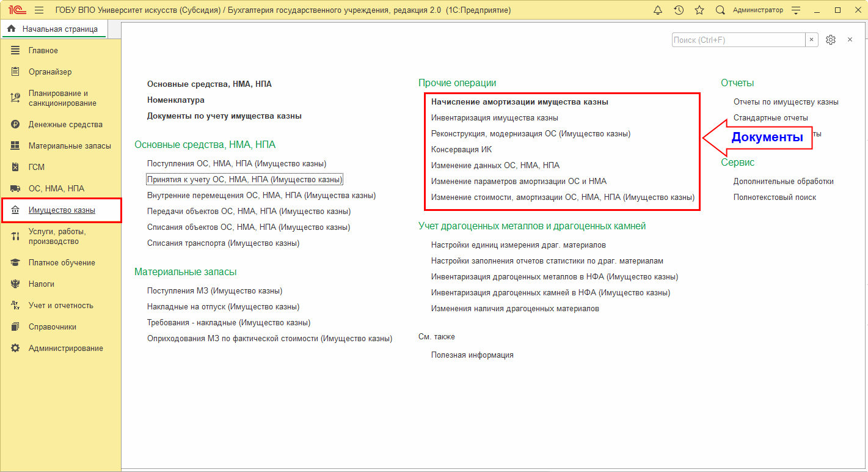Click the ОС, НМА, НПА truck icon
Screen dimensions: 868x472
coord(15,188)
